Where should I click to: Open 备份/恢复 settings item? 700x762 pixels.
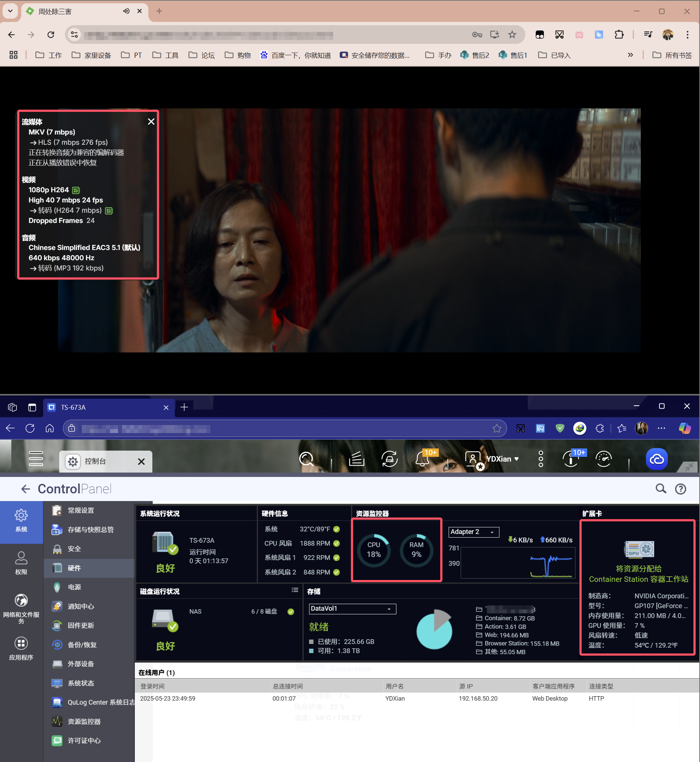point(89,645)
